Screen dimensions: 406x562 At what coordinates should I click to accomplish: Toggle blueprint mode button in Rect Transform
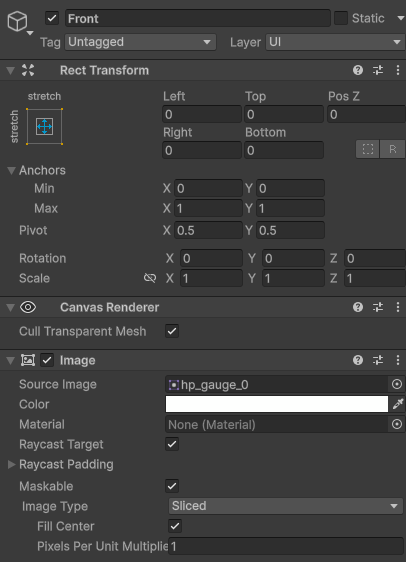368,149
